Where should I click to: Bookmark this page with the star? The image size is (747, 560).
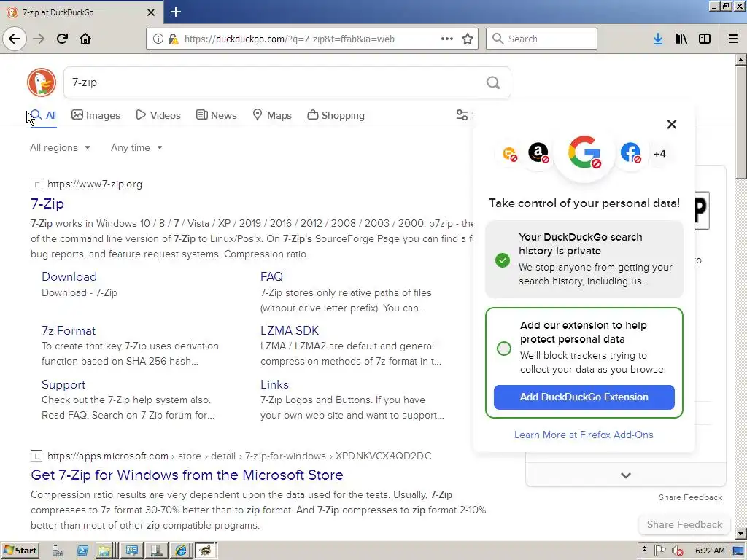coord(468,39)
